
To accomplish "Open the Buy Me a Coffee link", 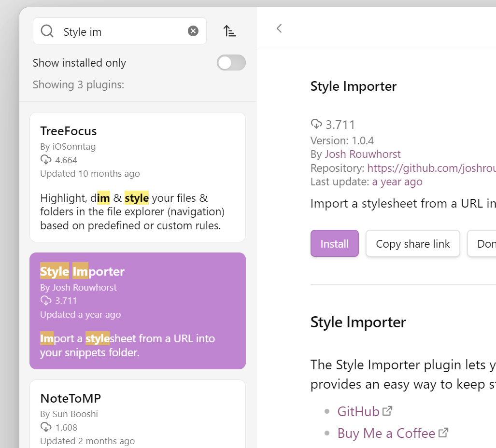I will pos(386,434).
